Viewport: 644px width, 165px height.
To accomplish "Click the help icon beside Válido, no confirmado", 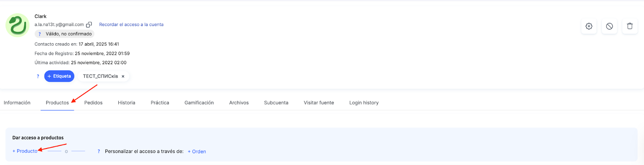I will (39, 34).
